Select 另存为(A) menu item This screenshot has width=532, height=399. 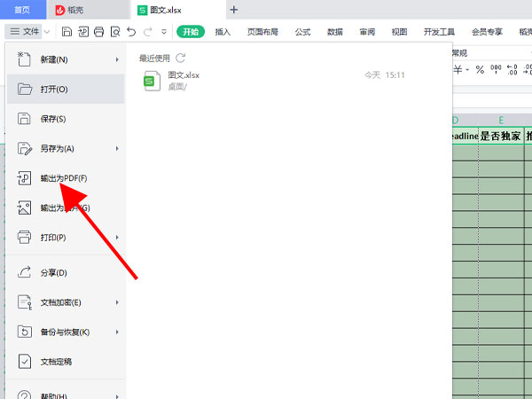tap(66, 149)
